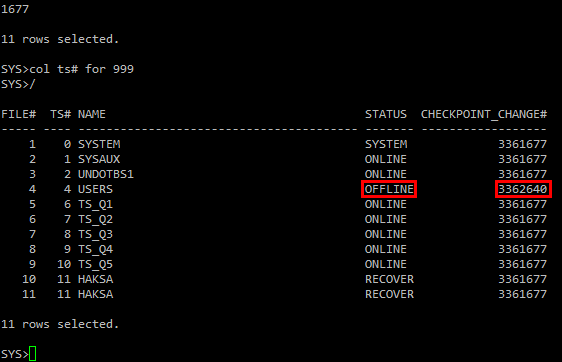
Task: Click SYSTEM in the STATUS column
Action: tap(386, 144)
